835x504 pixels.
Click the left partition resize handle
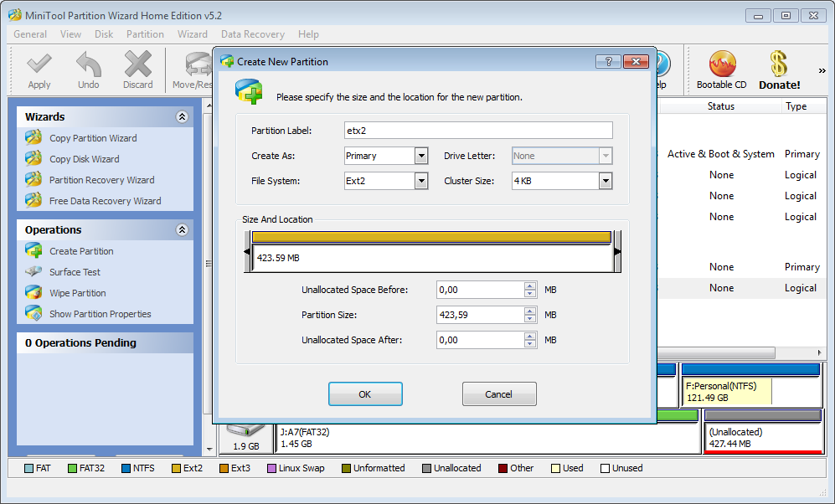[247, 251]
